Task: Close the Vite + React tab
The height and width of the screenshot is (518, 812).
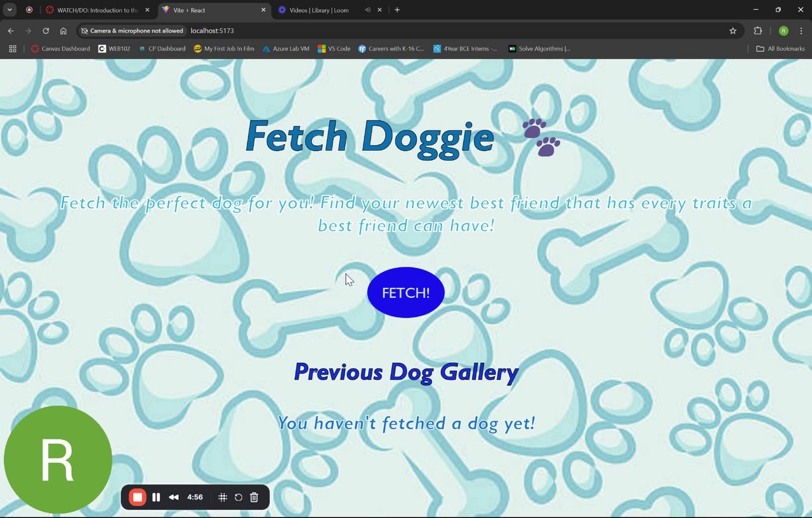Action: point(263,10)
